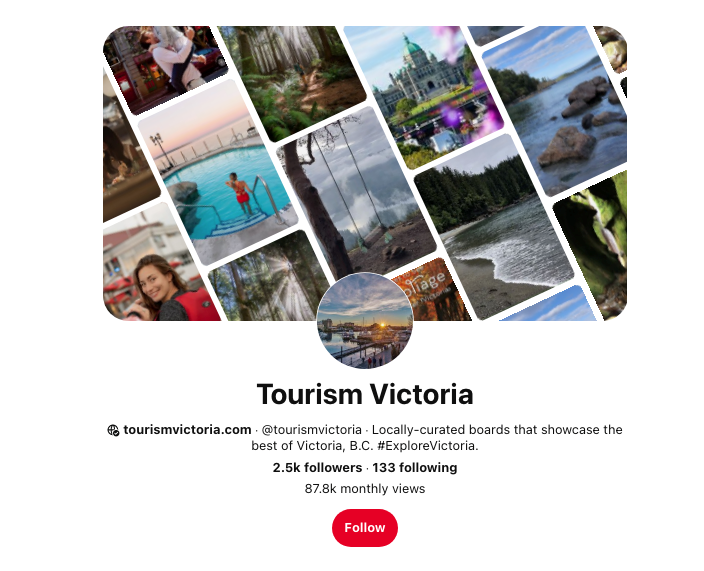Follow the Tourism Victoria profile
Viewport: 704px width, 571px height.
tap(365, 527)
